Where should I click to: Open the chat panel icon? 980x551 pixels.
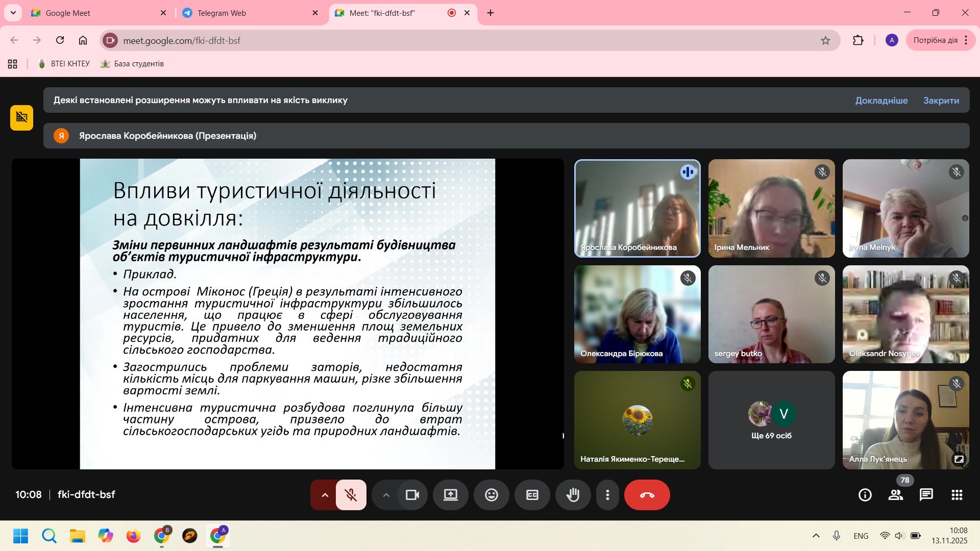[926, 494]
